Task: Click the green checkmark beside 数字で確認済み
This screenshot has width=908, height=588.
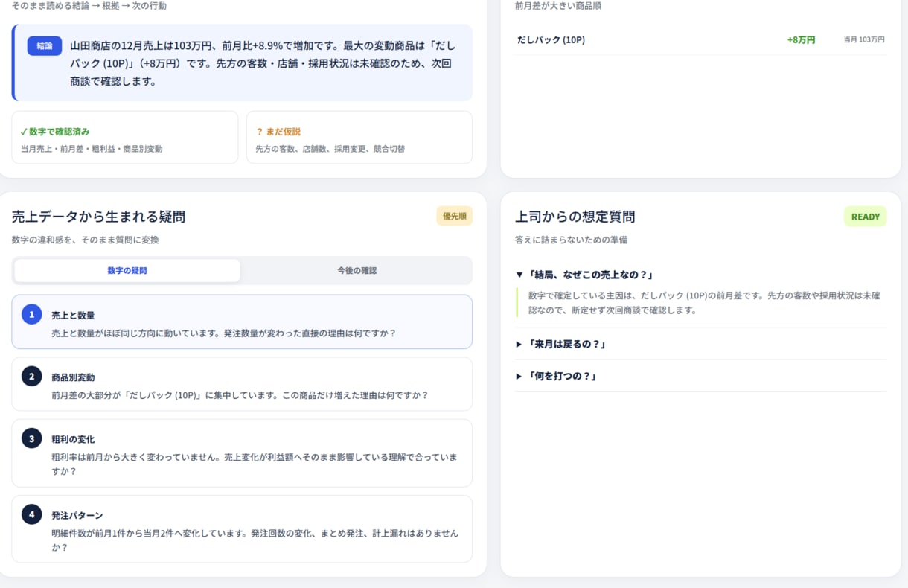Action: point(24,132)
